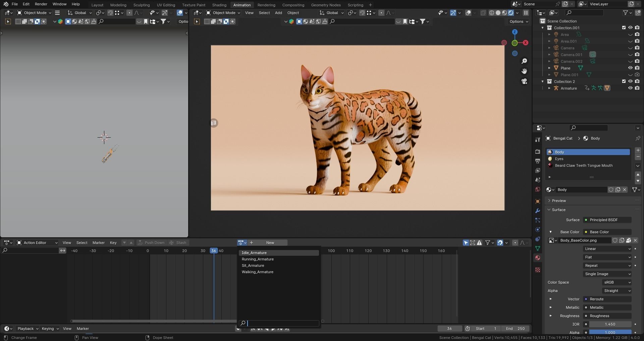The image size is (644, 341).
Task: Expand the Armature tree item
Action: [549, 88]
